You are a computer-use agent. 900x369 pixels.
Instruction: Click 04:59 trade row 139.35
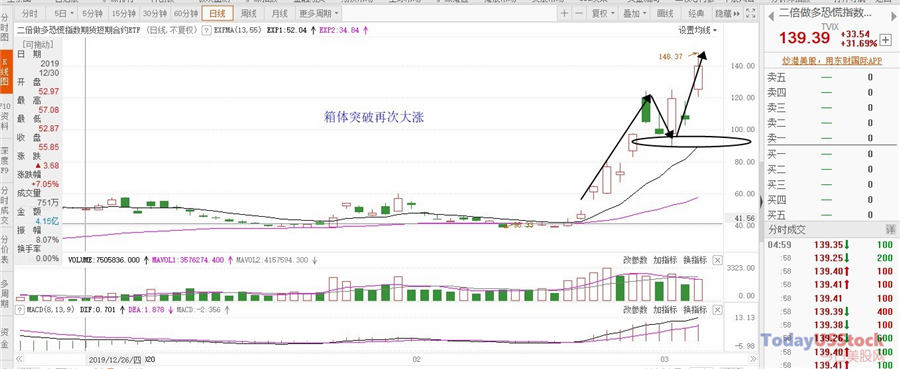(832, 246)
